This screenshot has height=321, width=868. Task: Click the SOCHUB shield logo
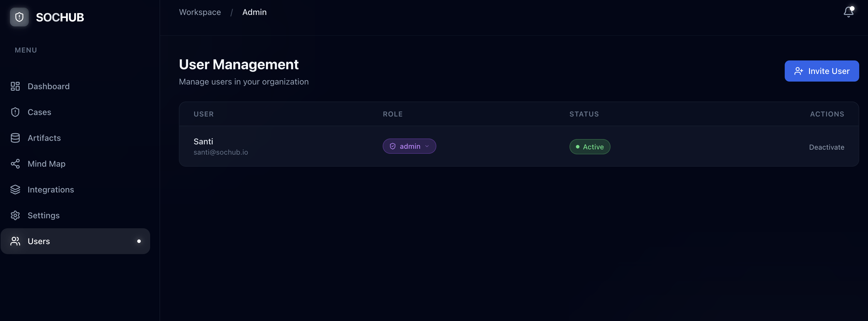pyautogui.click(x=19, y=17)
